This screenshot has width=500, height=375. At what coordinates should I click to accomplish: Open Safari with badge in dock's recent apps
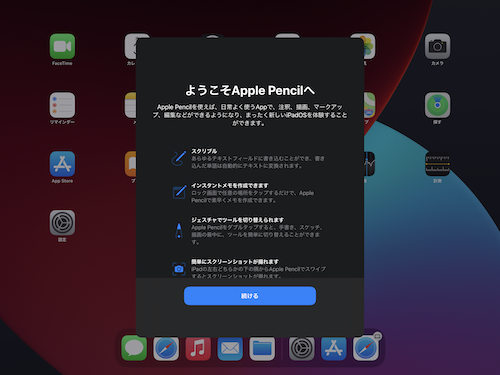366,348
